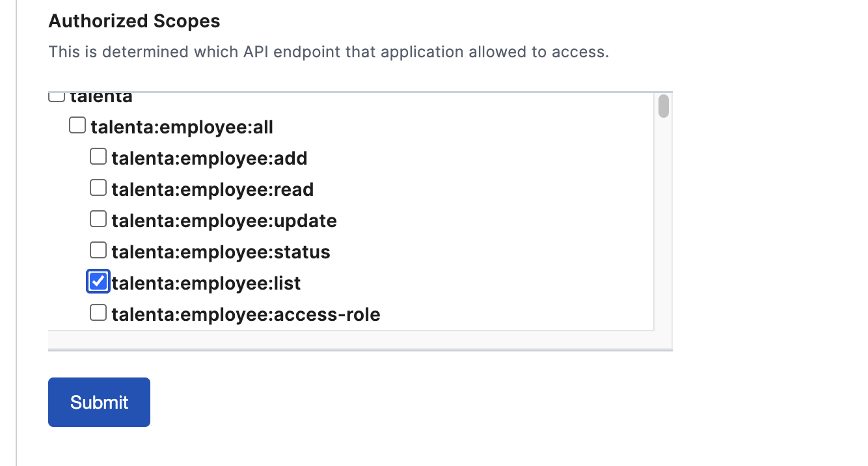Click the talenta:employee:access-role label text
Screen dimensions: 868x466
(x=245, y=315)
